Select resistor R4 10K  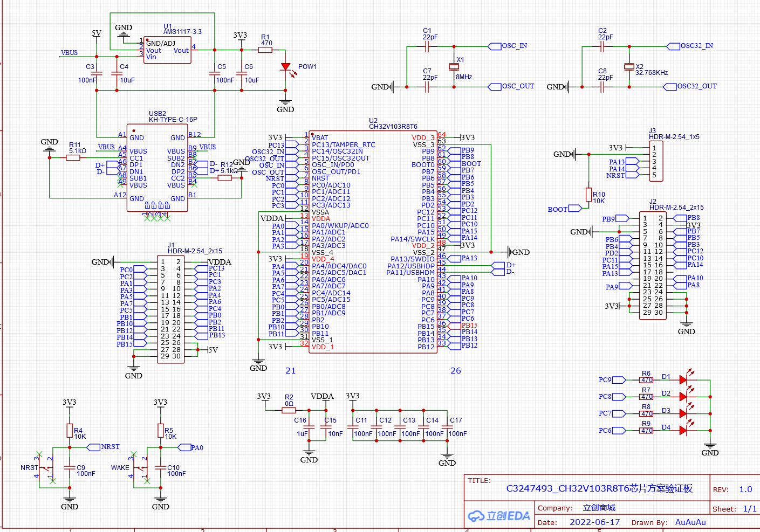pos(70,430)
